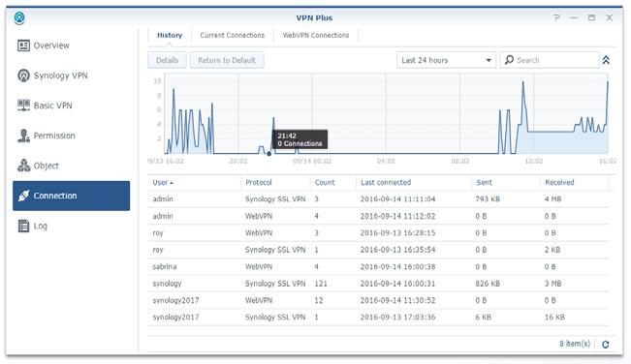Click the help question mark icon
631x364 pixels.
pyautogui.click(x=556, y=17)
